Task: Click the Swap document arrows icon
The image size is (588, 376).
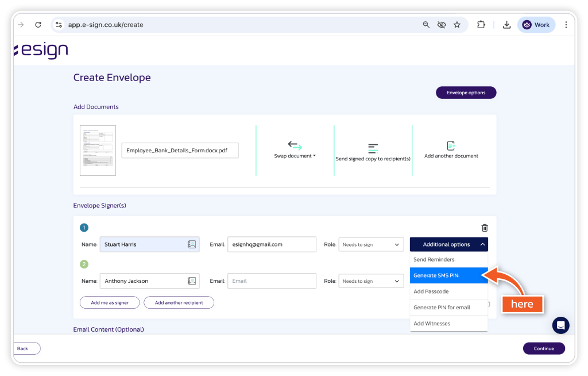Action: pos(295,145)
